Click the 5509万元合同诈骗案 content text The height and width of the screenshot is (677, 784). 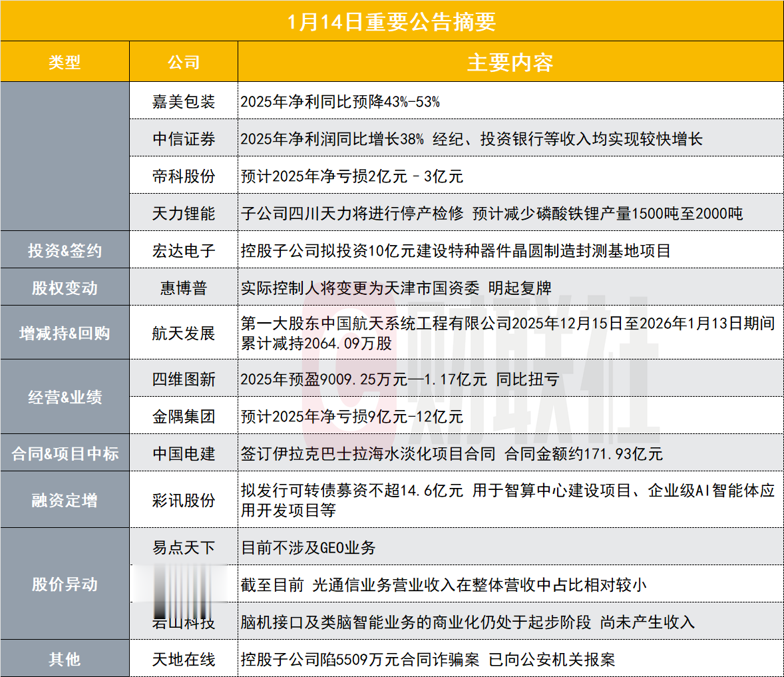coord(427,660)
